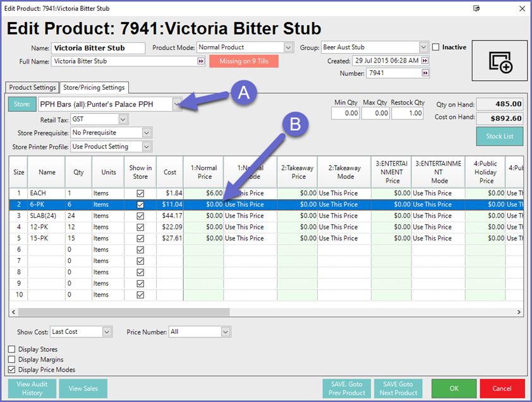Toggle Show in Store for 12-PK row
The height and width of the screenshot is (402, 532).
[x=140, y=227]
